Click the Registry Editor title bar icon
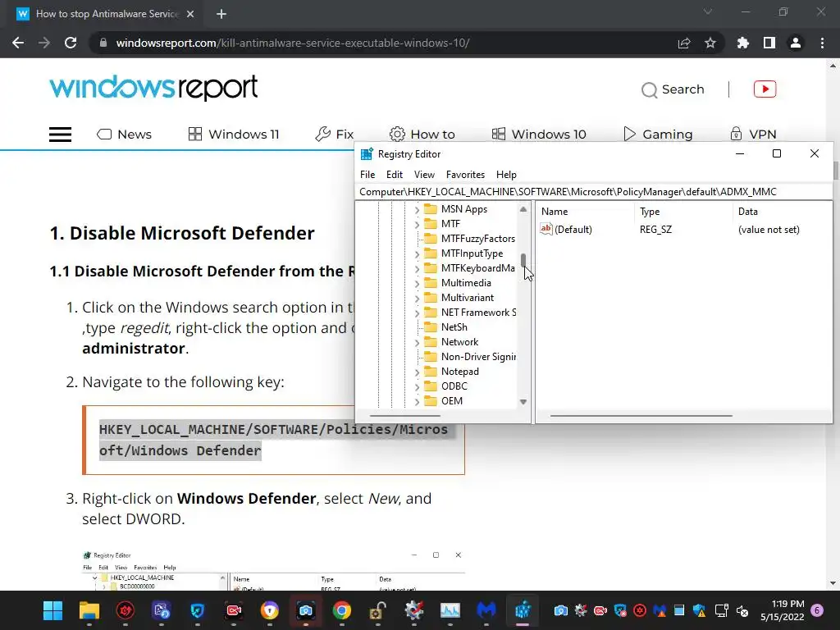Viewport: 840px width, 630px height. [367, 154]
